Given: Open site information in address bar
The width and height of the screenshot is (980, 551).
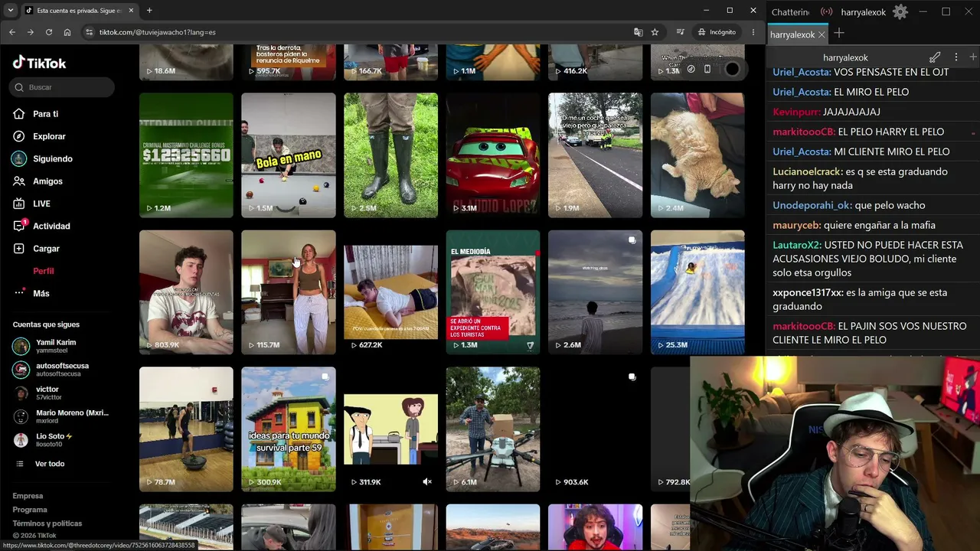Looking at the screenshot, I should (x=89, y=32).
